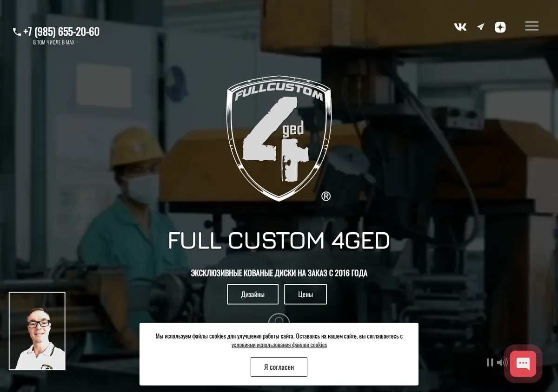Accept cookies with Я согласен

click(x=279, y=367)
